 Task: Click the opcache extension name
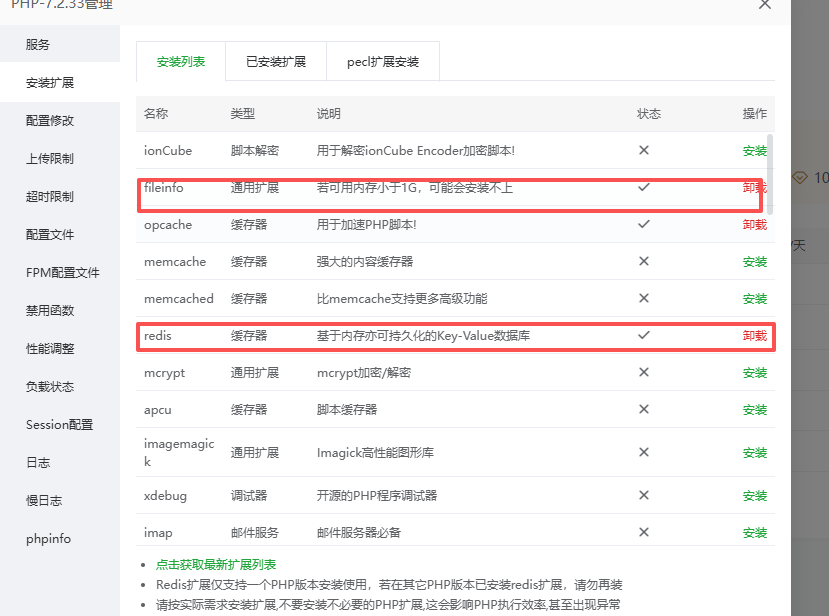(168, 225)
